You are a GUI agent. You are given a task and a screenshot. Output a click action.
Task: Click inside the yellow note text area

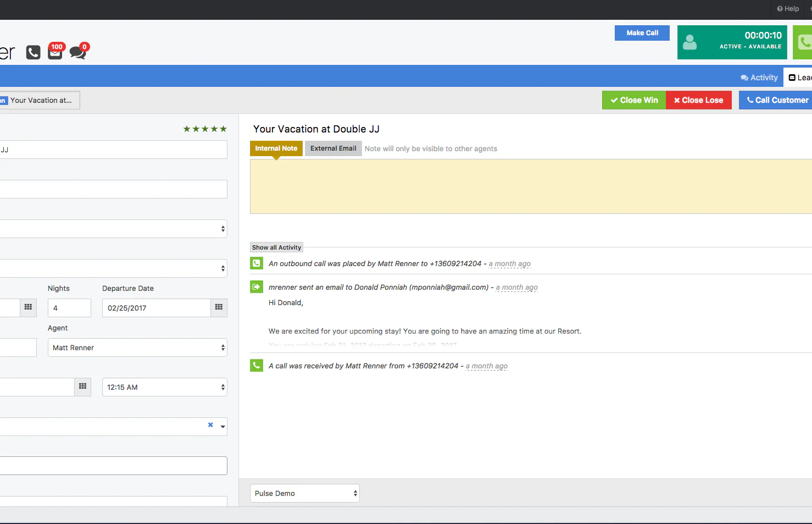pyautogui.click(x=531, y=186)
